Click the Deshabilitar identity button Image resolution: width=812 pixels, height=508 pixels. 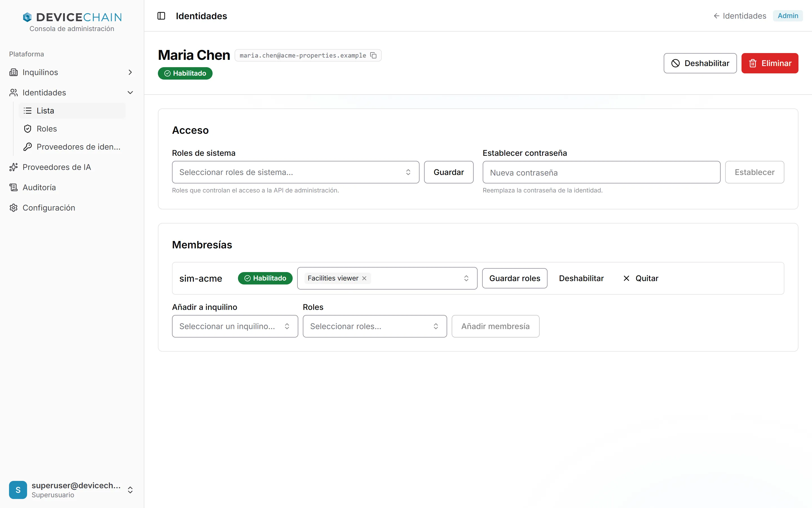[700, 63]
